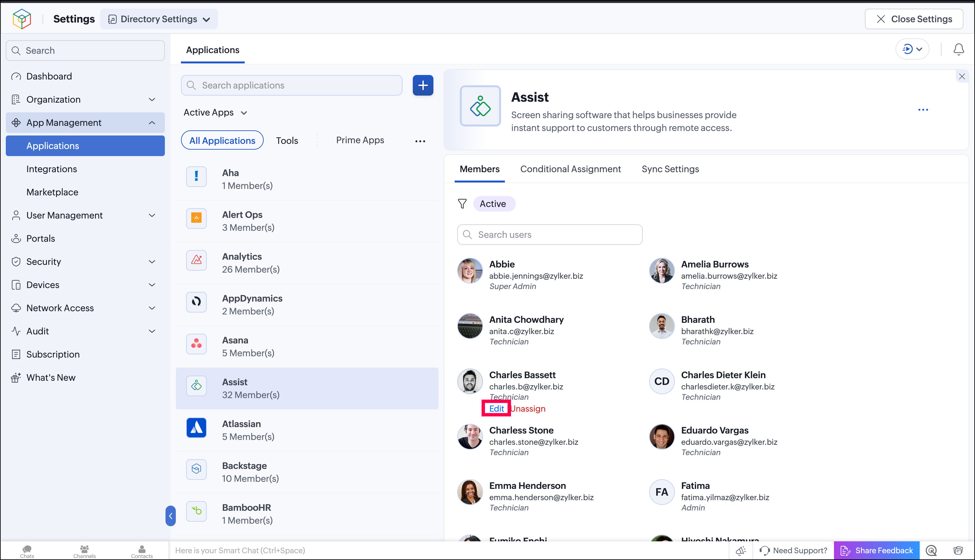
Task: Open Channels in the bottom bar
Action: pos(84,551)
